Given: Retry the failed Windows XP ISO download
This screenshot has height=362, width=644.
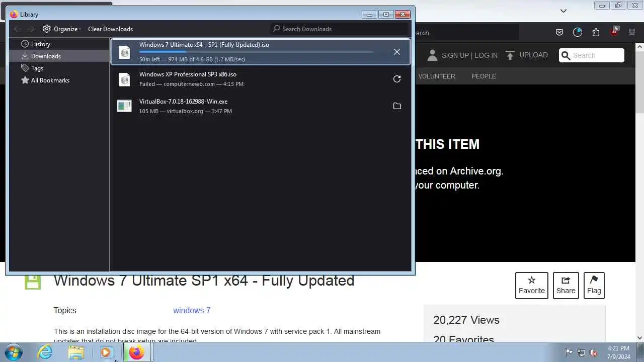Looking at the screenshot, I should 397,79.
